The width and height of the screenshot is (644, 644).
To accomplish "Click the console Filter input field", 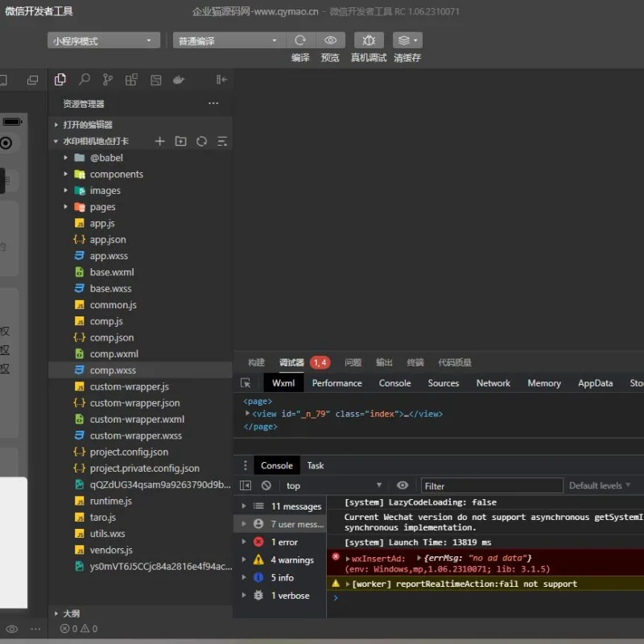I will point(492,486).
